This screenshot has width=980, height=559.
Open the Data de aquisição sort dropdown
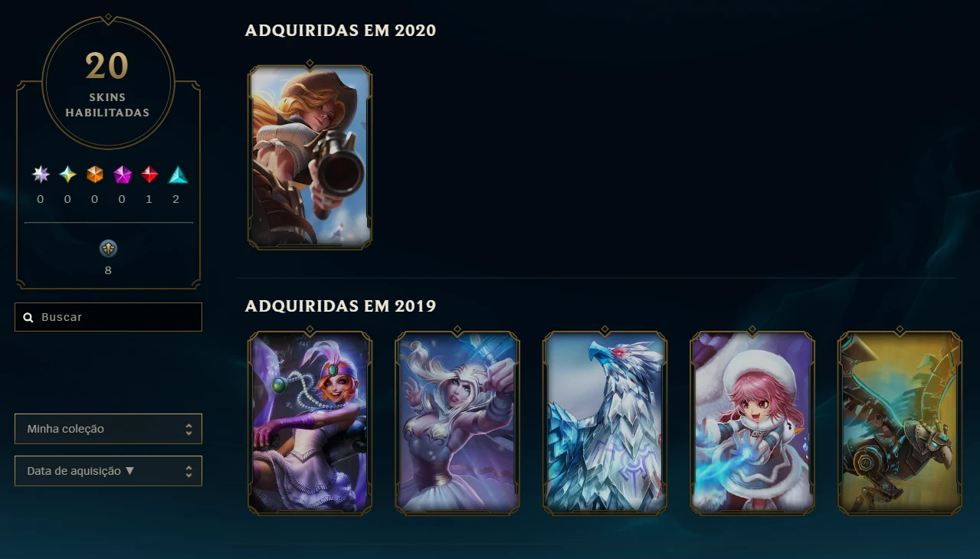pyautogui.click(x=108, y=471)
